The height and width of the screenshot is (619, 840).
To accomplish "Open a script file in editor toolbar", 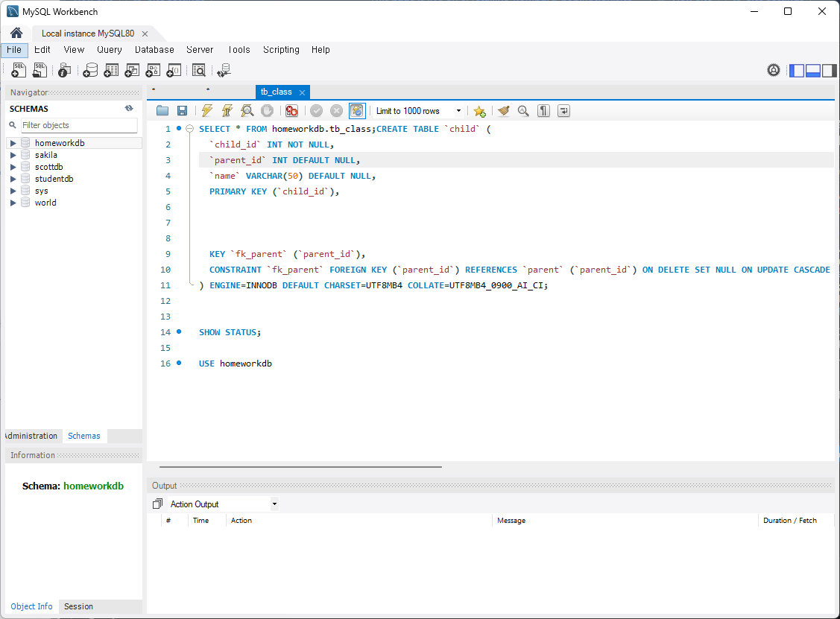I will (x=162, y=111).
